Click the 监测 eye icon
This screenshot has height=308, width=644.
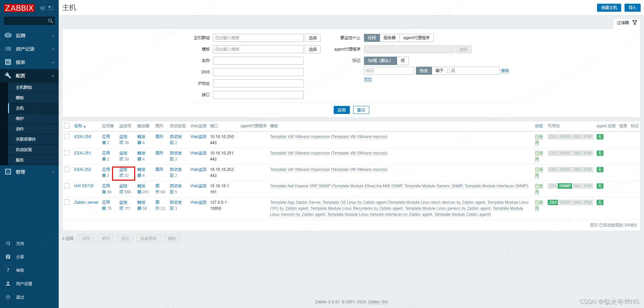pyautogui.click(x=8, y=35)
